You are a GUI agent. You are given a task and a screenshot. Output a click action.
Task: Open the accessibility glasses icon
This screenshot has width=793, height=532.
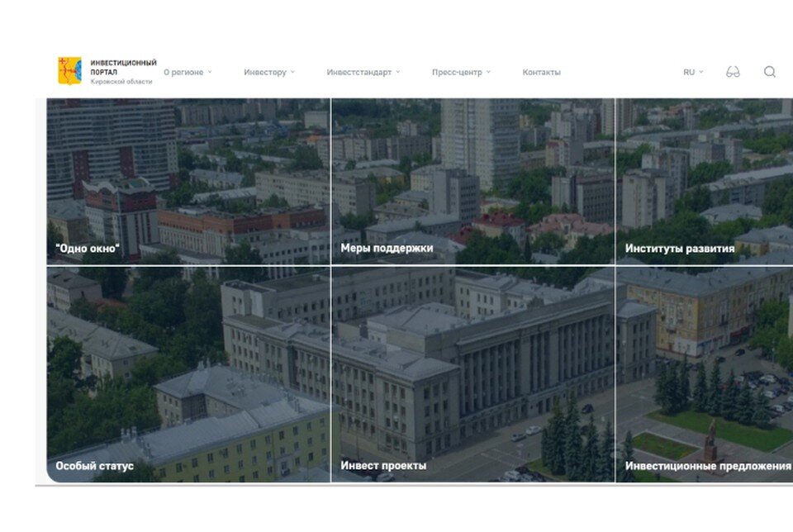tap(733, 72)
